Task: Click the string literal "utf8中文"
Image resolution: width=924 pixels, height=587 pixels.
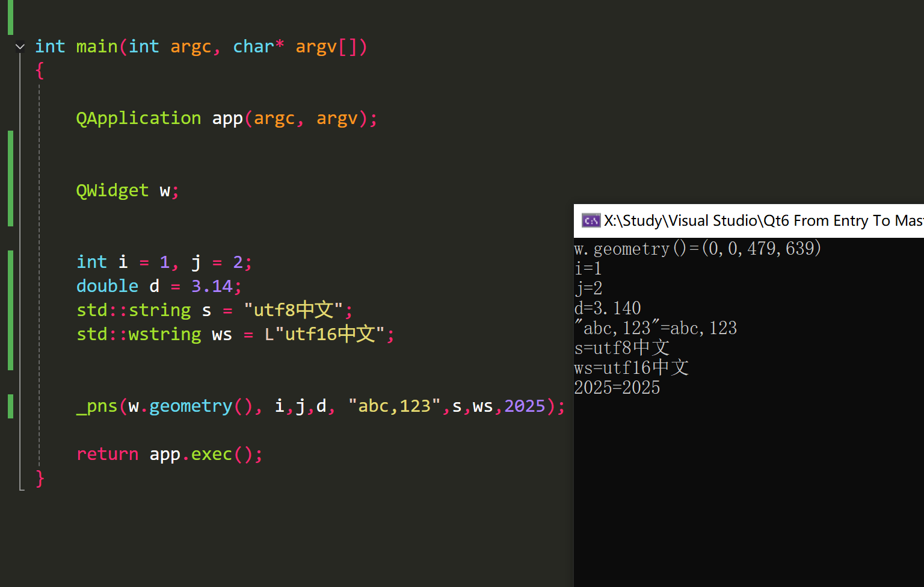Action: coord(295,309)
